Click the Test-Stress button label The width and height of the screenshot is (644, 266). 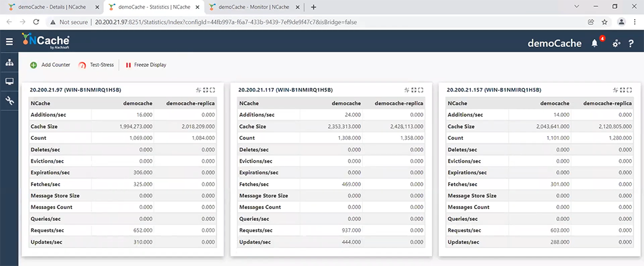tap(102, 65)
